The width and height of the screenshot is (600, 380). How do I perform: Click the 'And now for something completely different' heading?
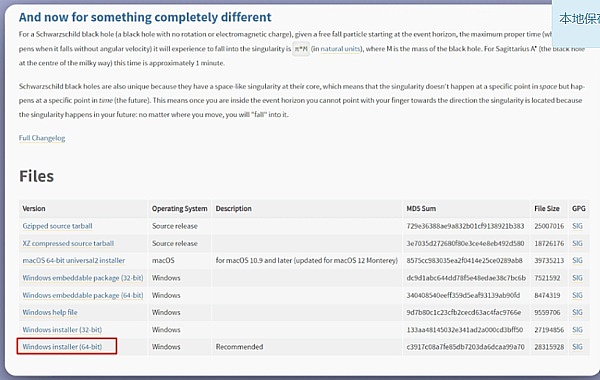pos(145,17)
